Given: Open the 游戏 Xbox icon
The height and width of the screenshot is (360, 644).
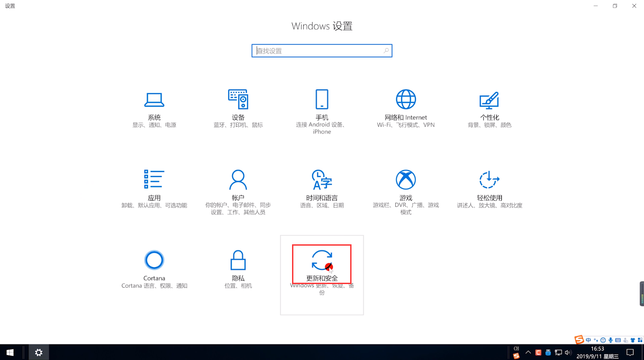Looking at the screenshot, I should 406,180.
